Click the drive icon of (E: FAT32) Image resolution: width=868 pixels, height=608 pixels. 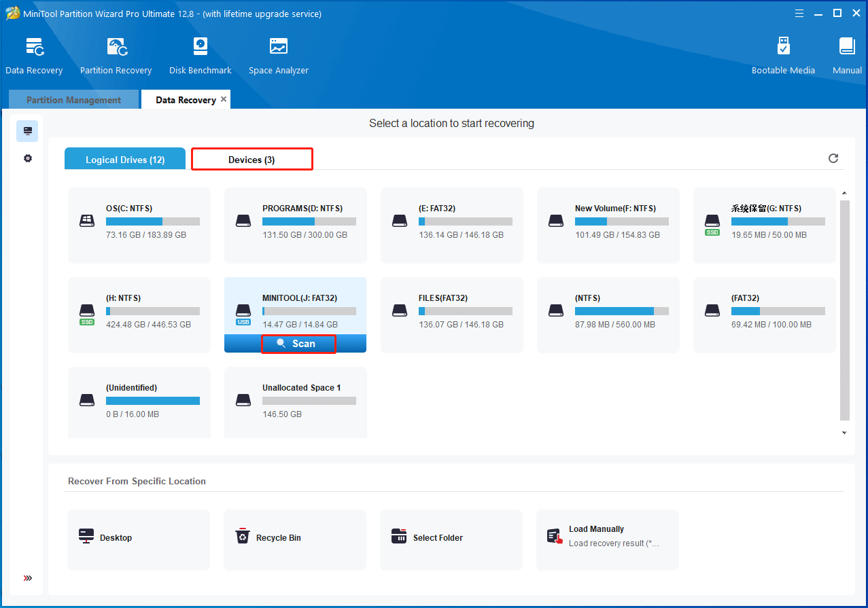coord(400,221)
